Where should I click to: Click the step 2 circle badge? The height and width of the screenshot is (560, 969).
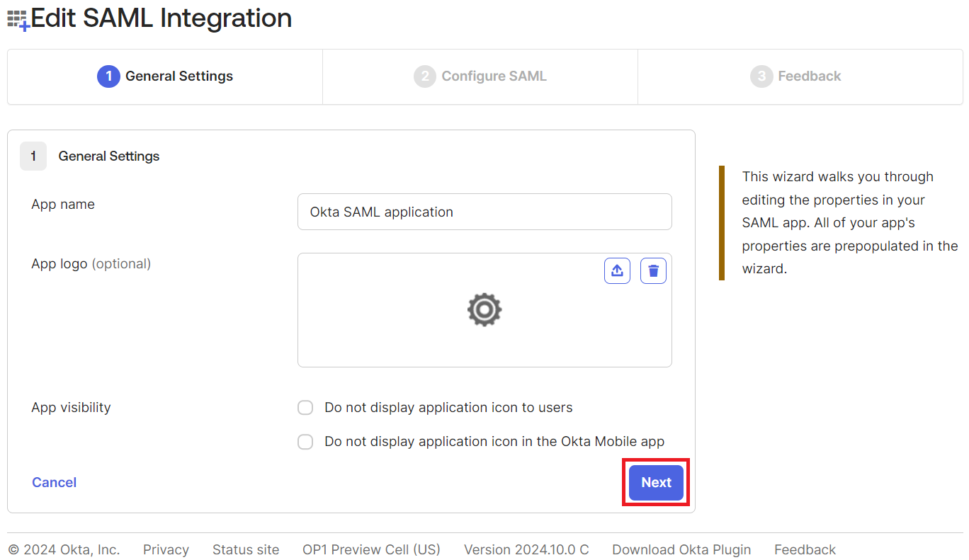[x=424, y=76]
